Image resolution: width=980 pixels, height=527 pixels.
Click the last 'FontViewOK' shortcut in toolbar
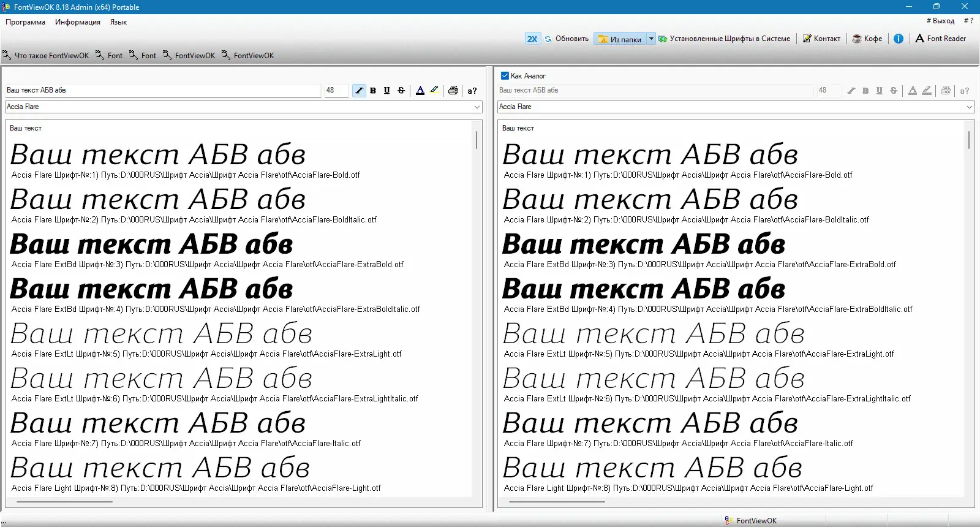coord(247,56)
